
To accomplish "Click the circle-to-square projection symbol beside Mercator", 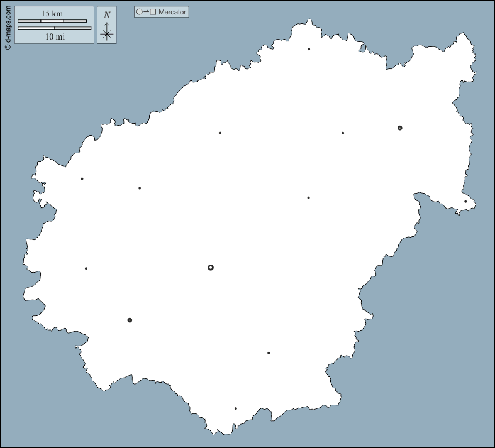I will [146, 12].
